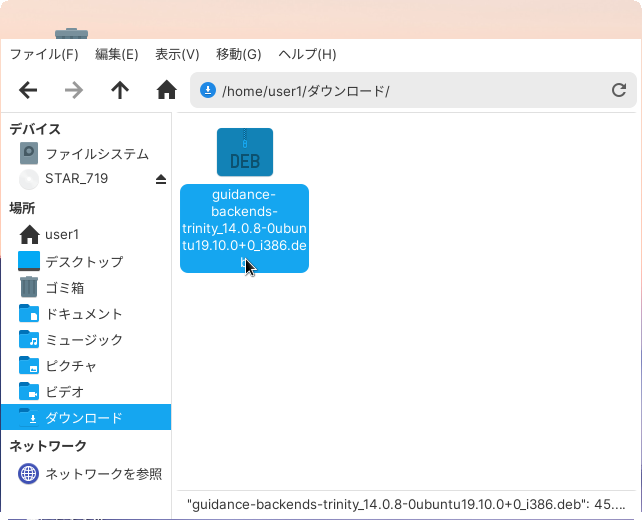Click the ゴミ箱 trash can icon
This screenshot has height=520, width=642.
pos(29,287)
